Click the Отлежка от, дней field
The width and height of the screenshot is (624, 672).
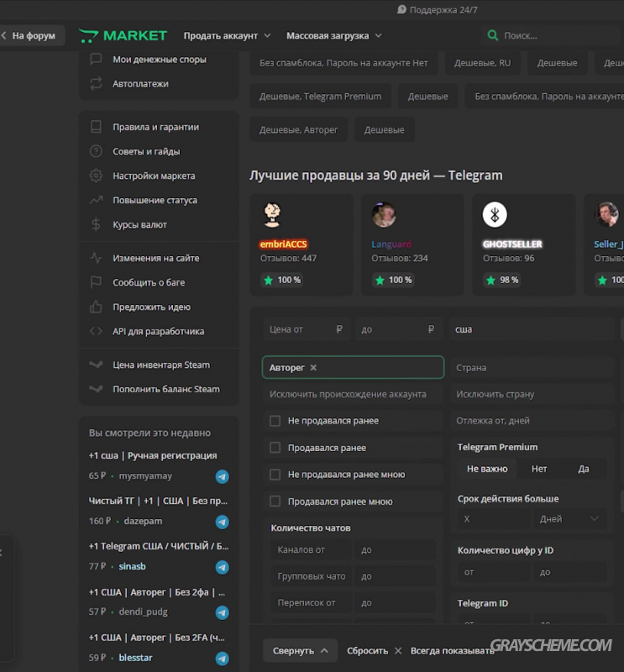click(x=532, y=421)
